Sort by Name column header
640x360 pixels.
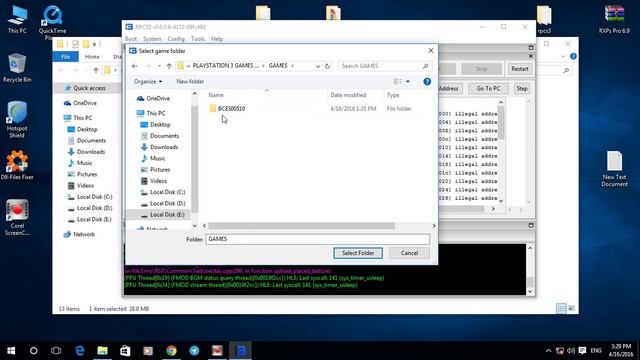[x=216, y=95]
